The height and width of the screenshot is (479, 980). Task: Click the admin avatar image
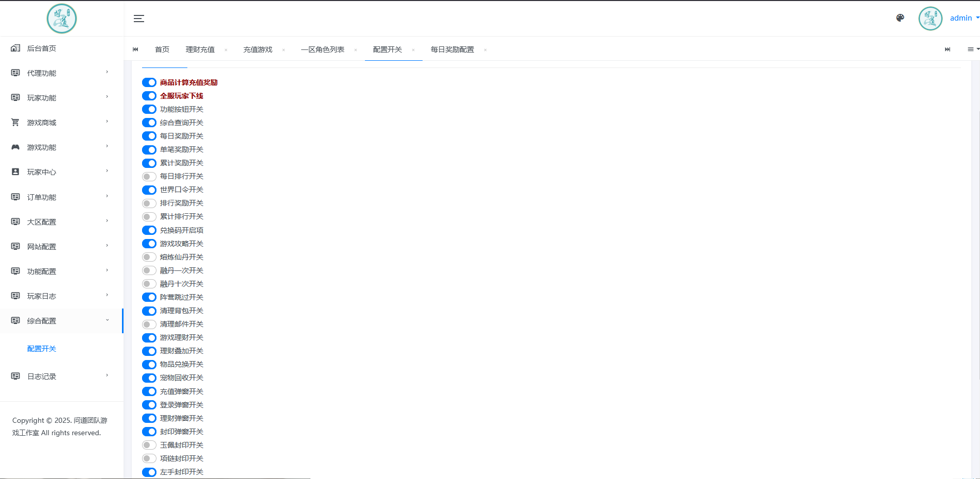click(x=930, y=18)
